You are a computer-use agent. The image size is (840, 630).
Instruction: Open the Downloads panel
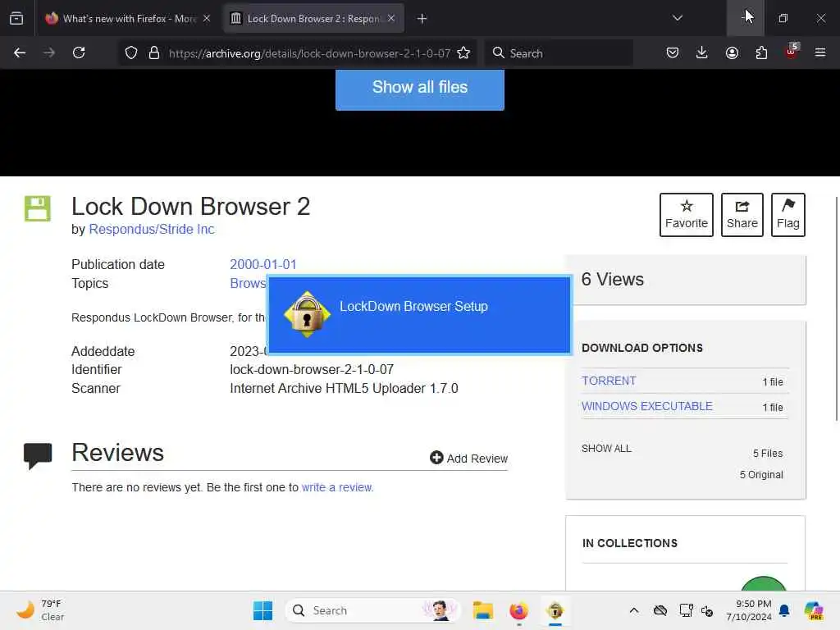(702, 52)
